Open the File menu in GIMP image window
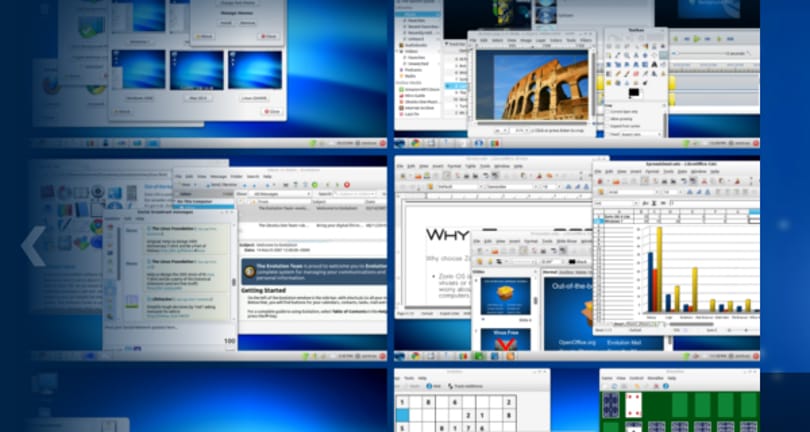 [473, 40]
